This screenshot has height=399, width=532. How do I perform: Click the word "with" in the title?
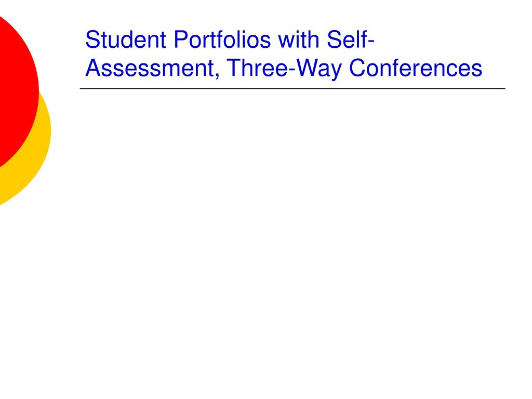(299, 39)
